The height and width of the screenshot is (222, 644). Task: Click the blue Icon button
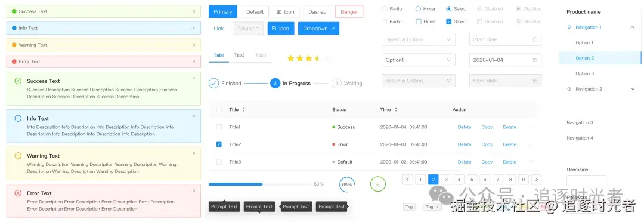(x=281, y=29)
